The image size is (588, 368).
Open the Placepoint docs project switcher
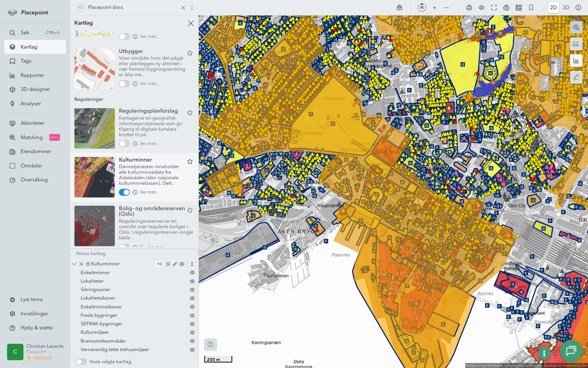[x=191, y=8]
